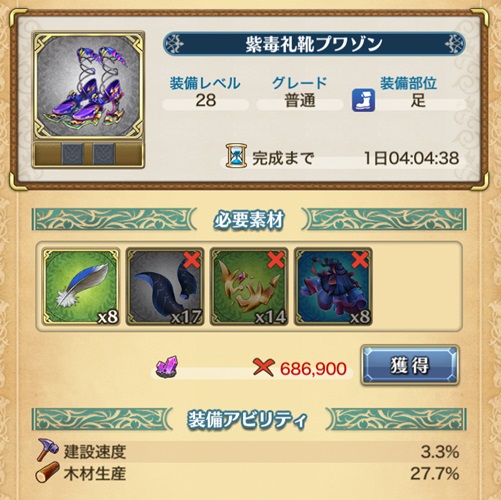This screenshot has height=500, width=501.
Task: Tap the red 686,900 cost value
Action: tap(313, 369)
